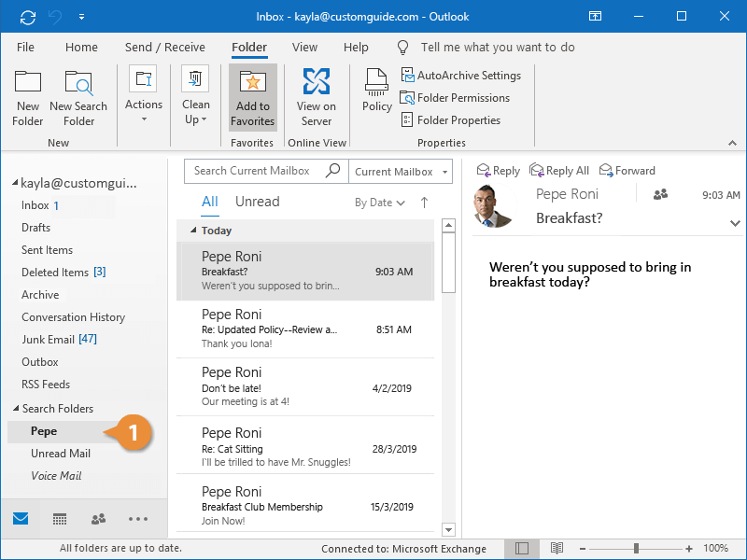The height and width of the screenshot is (560, 747).
Task: Open the Actions ribbon menu
Action: pos(144,94)
